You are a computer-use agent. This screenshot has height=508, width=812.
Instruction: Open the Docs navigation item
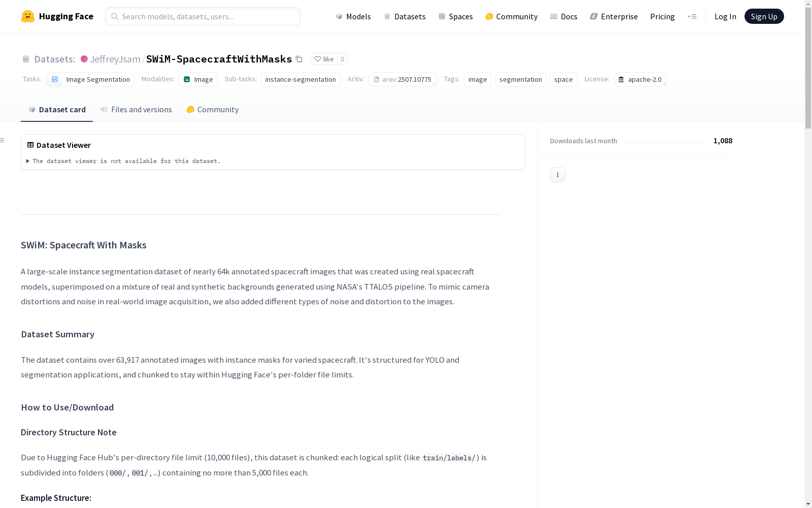pyautogui.click(x=564, y=16)
